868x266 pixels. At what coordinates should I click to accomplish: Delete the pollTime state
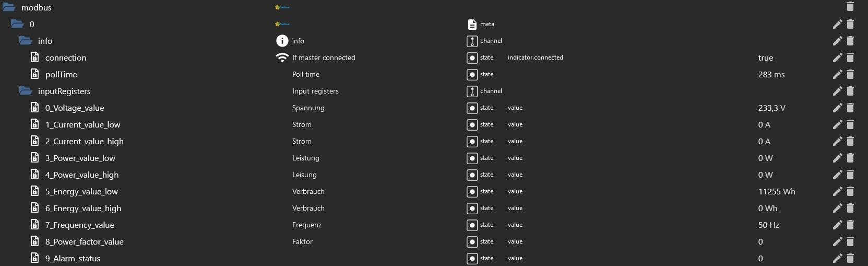pos(850,74)
